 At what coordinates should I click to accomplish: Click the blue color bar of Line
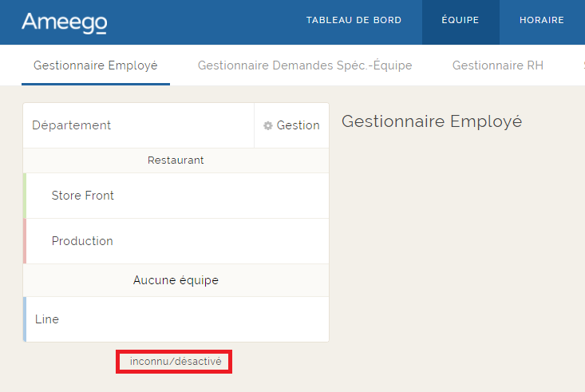(x=25, y=319)
